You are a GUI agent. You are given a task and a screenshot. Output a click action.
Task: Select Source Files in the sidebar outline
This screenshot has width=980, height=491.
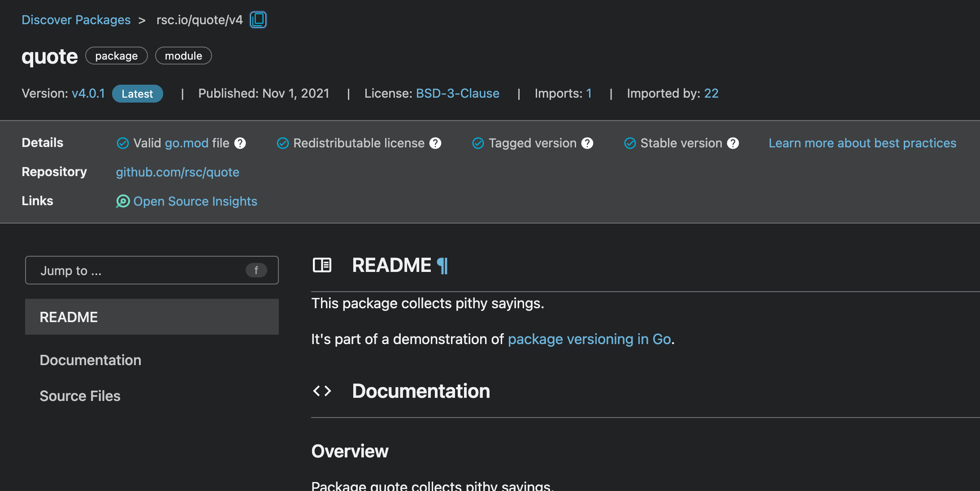pyautogui.click(x=80, y=396)
